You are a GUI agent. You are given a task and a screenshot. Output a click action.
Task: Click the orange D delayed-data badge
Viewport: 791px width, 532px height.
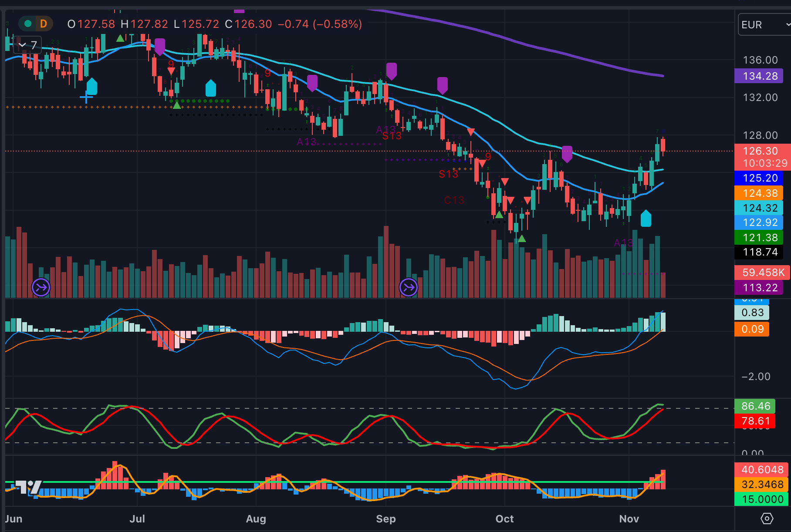[44, 24]
